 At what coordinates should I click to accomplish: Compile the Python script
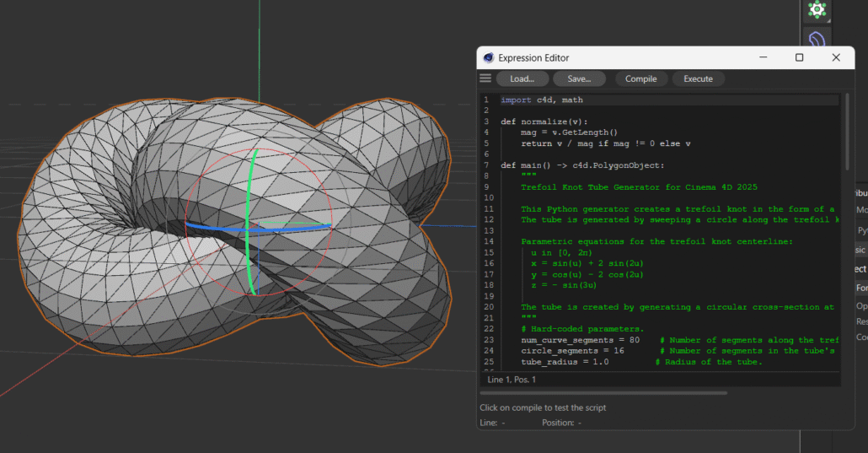click(640, 78)
